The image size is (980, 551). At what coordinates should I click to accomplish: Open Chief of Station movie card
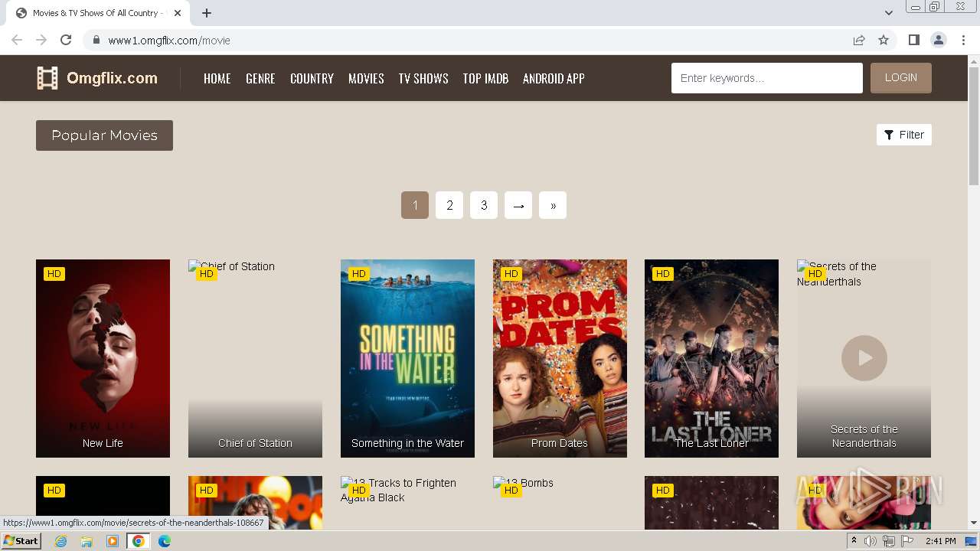tap(255, 358)
